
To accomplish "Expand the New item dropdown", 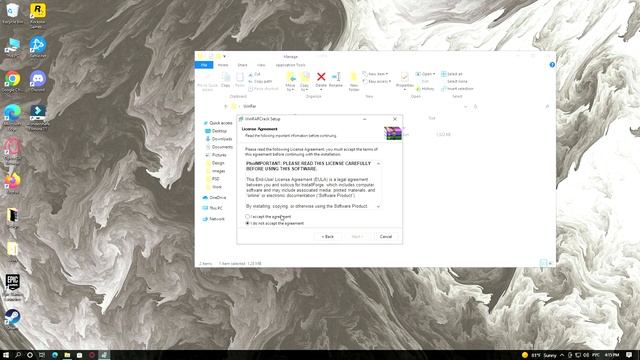I will 375,74.
